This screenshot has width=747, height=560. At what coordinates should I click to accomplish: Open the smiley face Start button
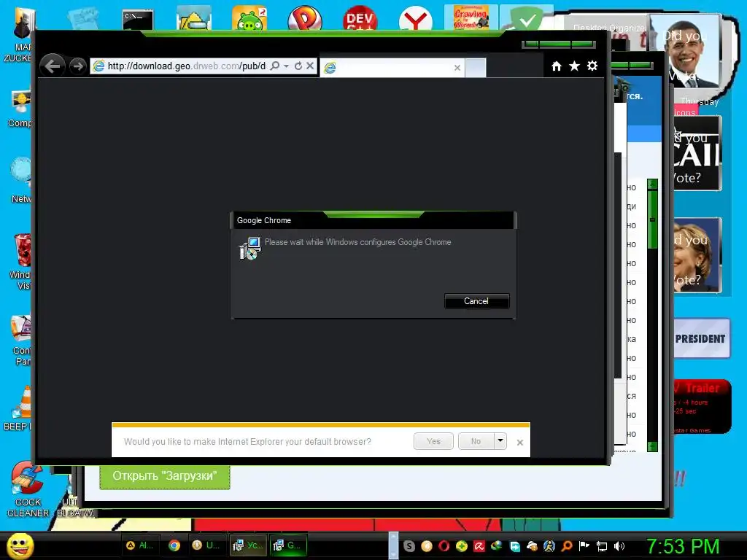tap(21, 545)
